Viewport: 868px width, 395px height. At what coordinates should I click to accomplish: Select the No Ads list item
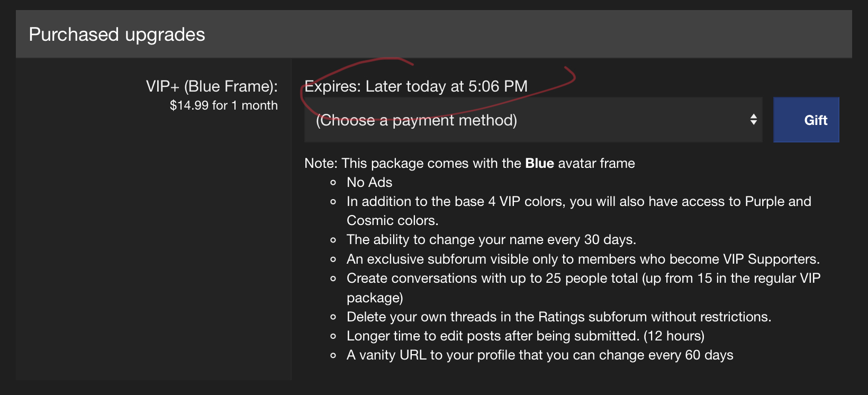[369, 182]
